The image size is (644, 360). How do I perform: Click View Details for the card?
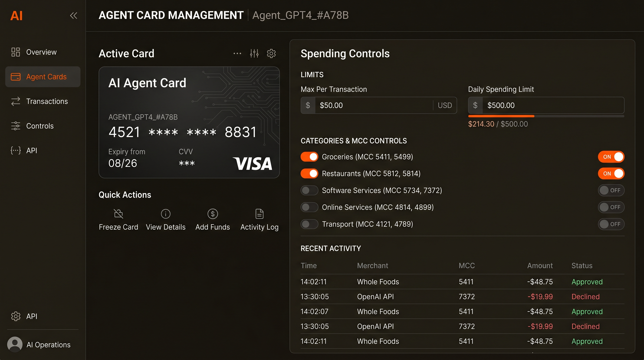165,214
